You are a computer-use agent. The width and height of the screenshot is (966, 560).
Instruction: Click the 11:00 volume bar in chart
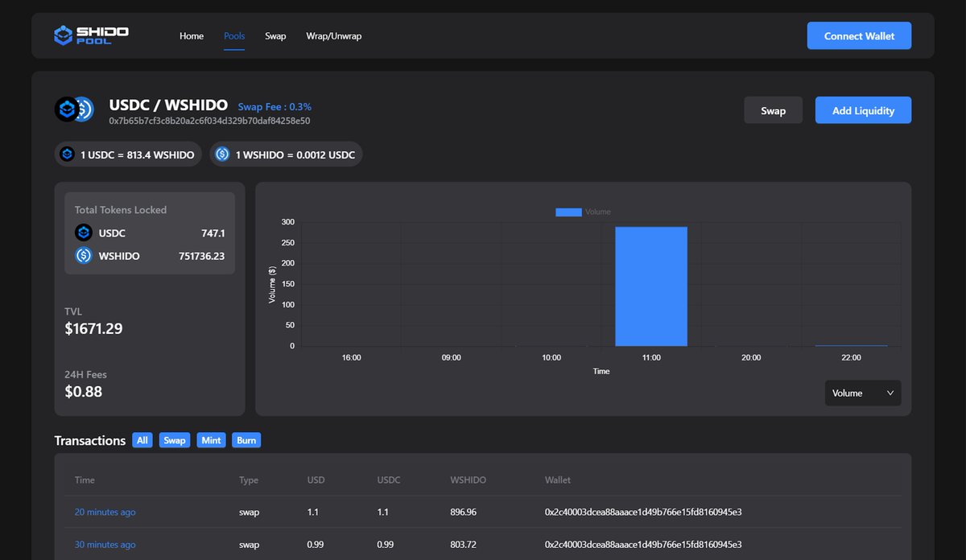tap(651, 286)
